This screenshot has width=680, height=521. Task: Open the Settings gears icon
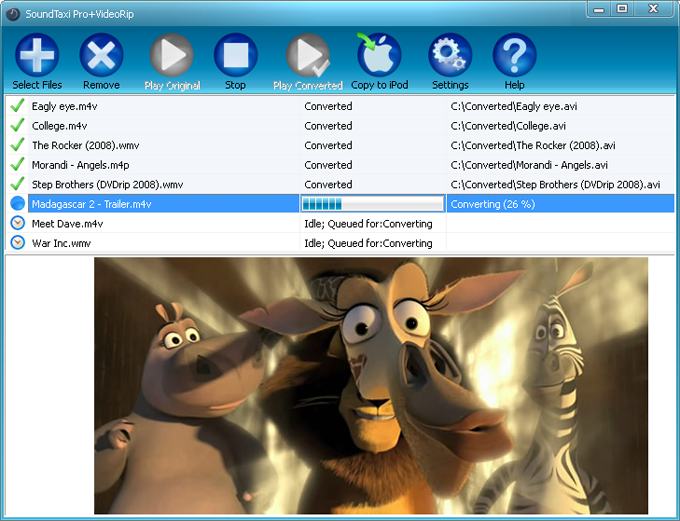point(450,55)
